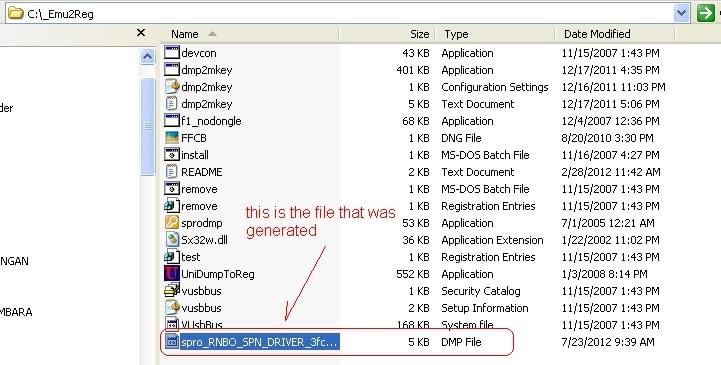Select the UniDumpToReg file name

tap(217, 274)
